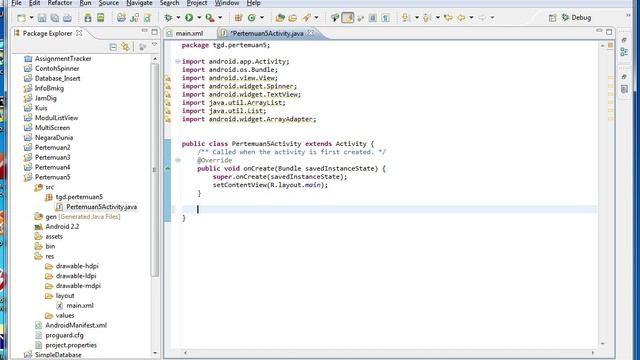Open the Next Annotation dropdown arrow

[416, 18]
